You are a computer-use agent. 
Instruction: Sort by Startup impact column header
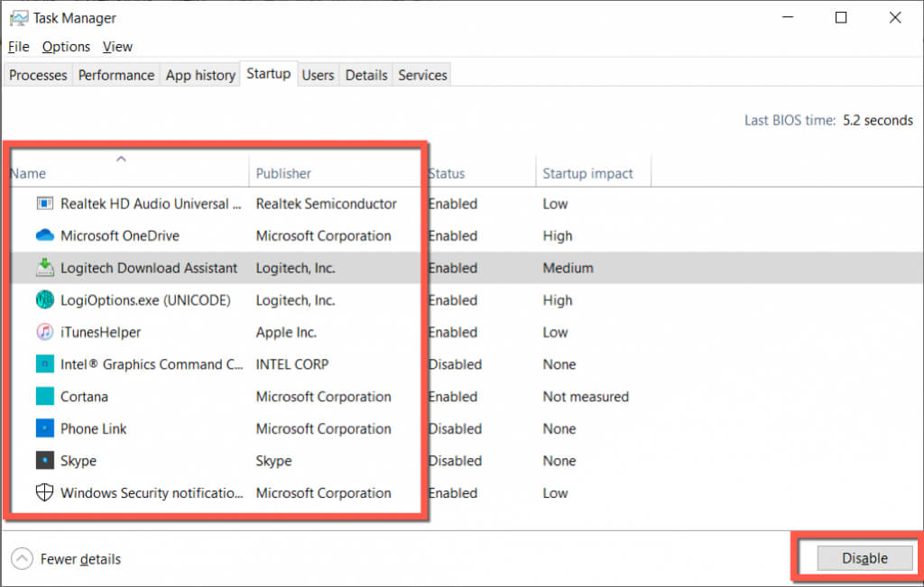(x=587, y=173)
